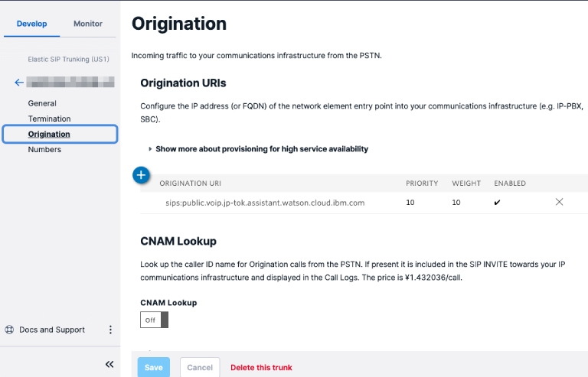Click the Watson origination URI entry
Screen dimensions: 588x377
tap(265, 203)
